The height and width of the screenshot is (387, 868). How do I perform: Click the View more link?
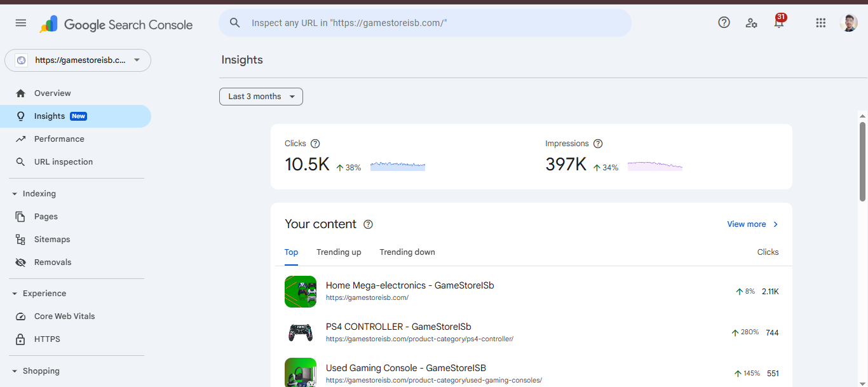pyautogui.click(x=752, y=224)
